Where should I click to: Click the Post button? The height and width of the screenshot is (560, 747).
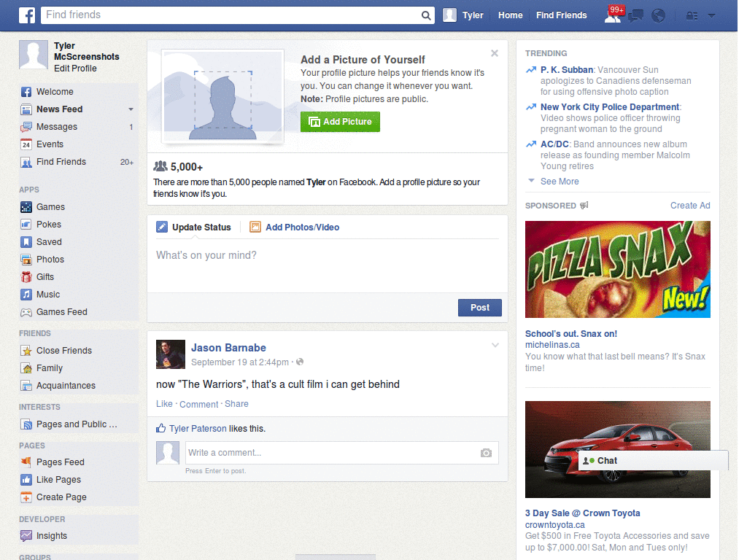point(480,308)
